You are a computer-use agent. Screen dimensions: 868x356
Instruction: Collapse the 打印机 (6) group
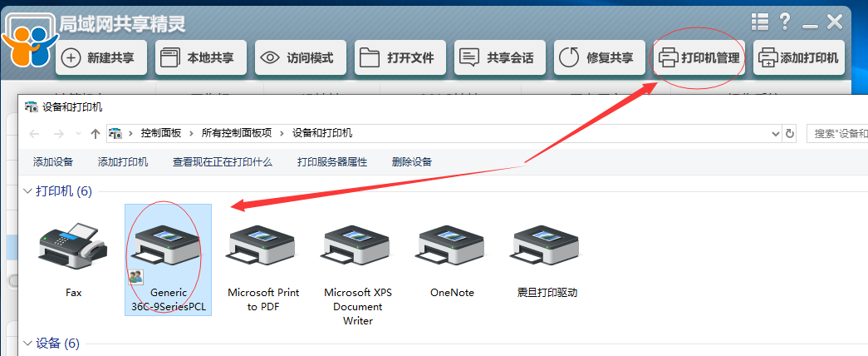click(27, 191)
